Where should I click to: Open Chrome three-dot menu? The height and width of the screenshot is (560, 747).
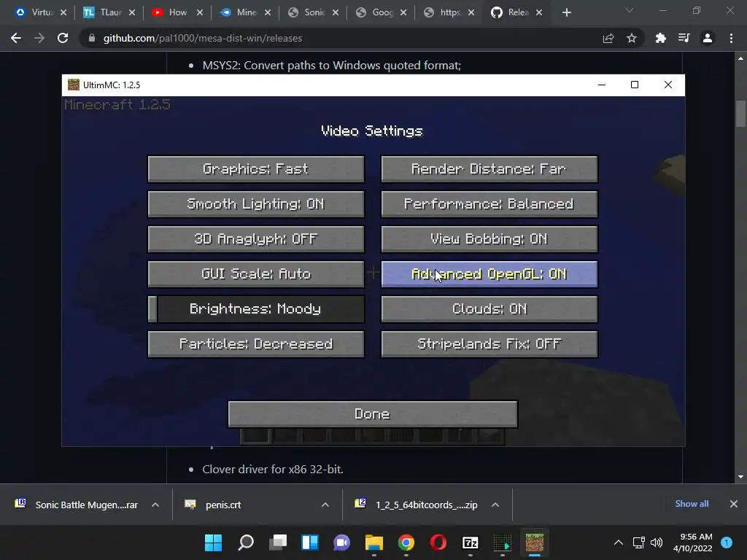coord(731,38)
